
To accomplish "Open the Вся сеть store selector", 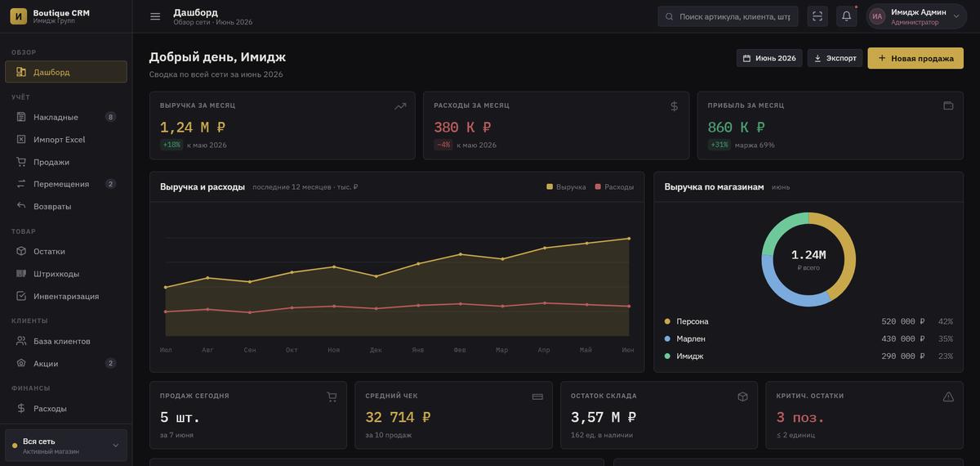I will (66, 446).
